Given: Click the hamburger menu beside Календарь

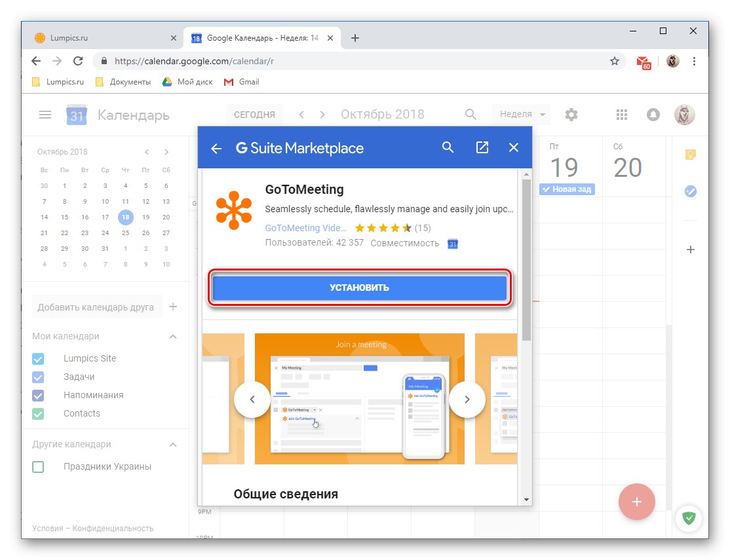Looking at the screenshot, I should [x=45, y=114].
